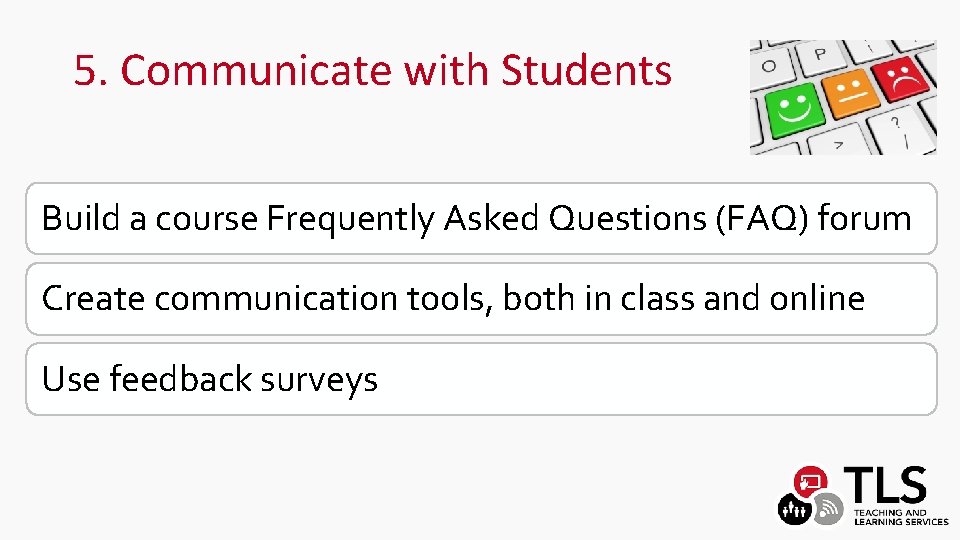Image resolution: width=960 pixels, height=540 pixels.
Task: Click the 'Build a course FAQ forum' box
Action: [x=481, y=218]
